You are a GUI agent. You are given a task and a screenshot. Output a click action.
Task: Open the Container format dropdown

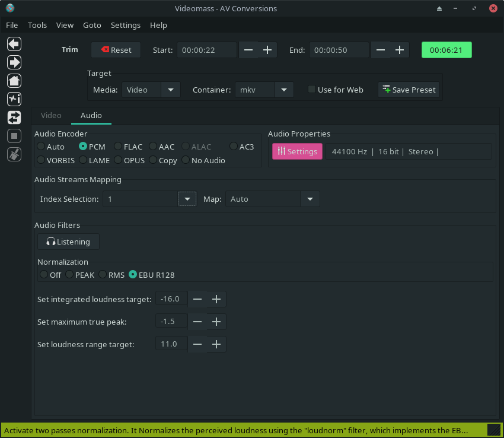[x=284, y=90]
